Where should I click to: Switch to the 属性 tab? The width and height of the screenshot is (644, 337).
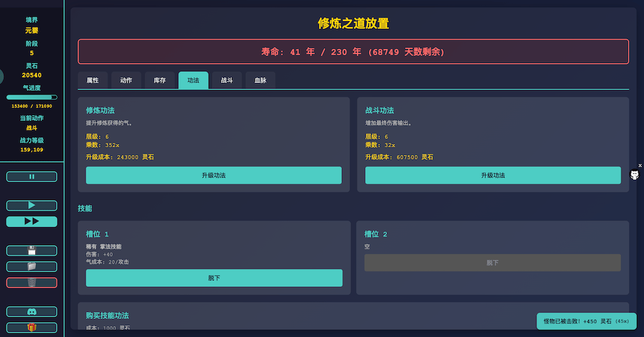coord(93,80)
